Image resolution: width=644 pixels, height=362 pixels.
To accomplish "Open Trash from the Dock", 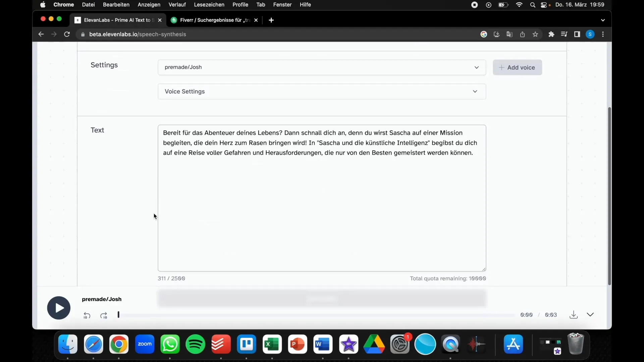I will pyautogui.click(x=576, y=344).
